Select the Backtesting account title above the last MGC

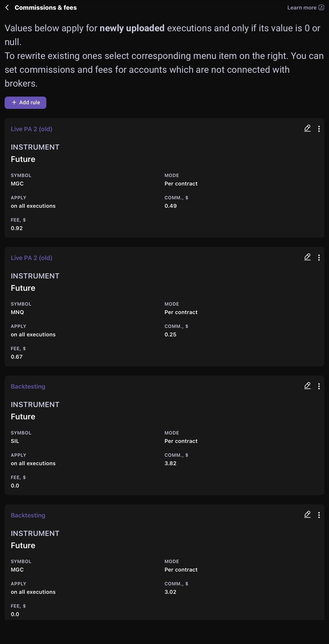coord(28,515)
